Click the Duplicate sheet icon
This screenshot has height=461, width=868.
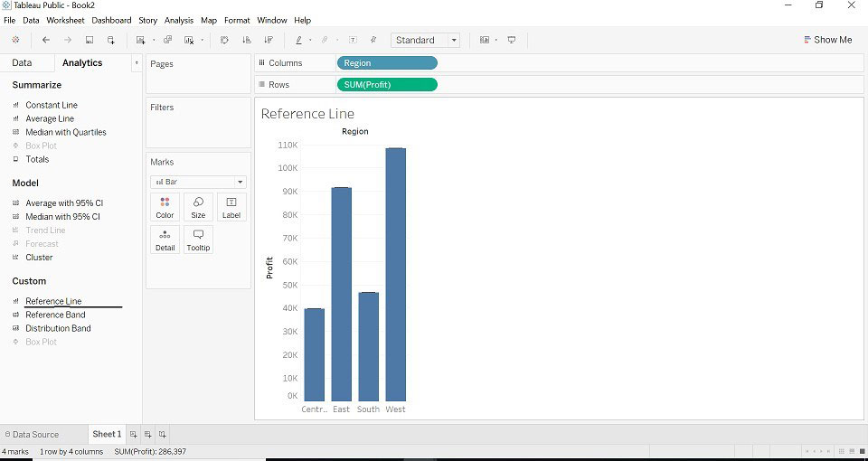click(x=168, y=40)
